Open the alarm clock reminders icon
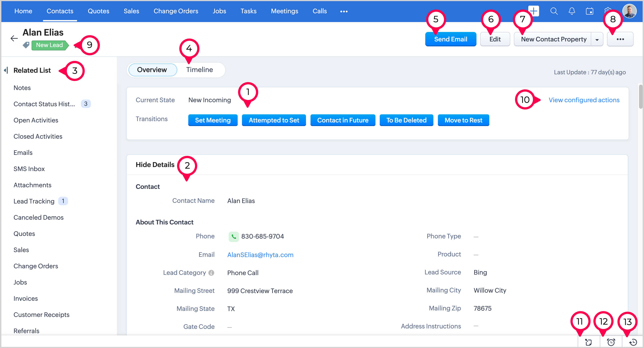The width and height of the screenshot is (644, 348). point(611,342)
